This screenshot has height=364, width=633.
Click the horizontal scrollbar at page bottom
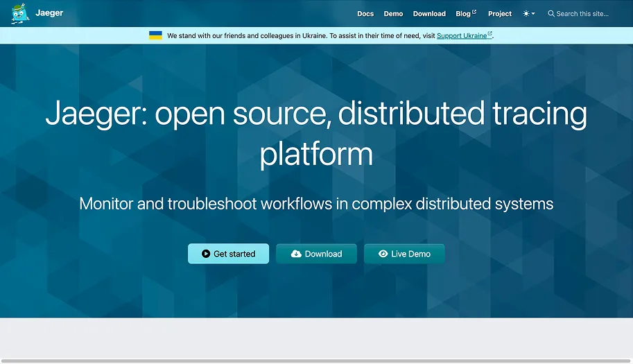point(316,361)
